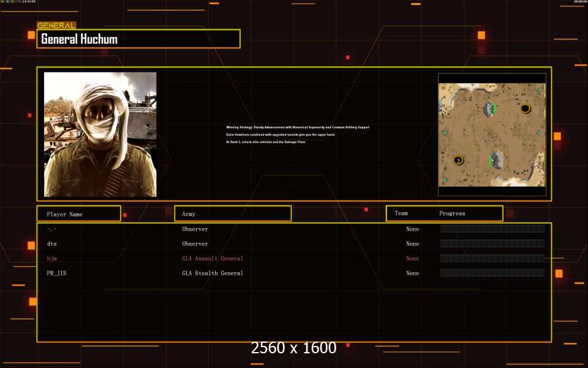Click the General Huchum title bar
Viewport: 588px width, 368px height.
click(138, 39)
